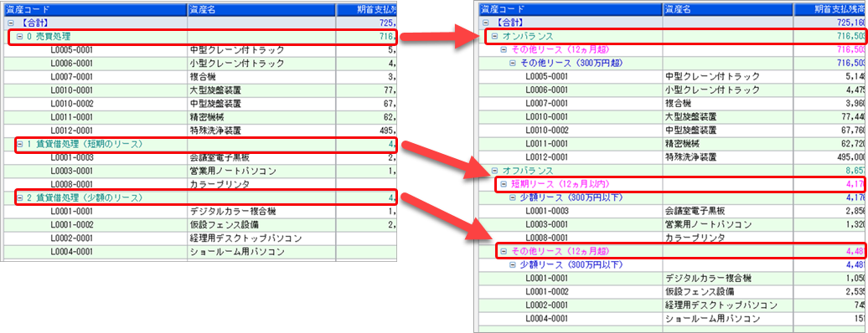
Task: Select L0010-0002 code in right grid
Action: (546, 130)
